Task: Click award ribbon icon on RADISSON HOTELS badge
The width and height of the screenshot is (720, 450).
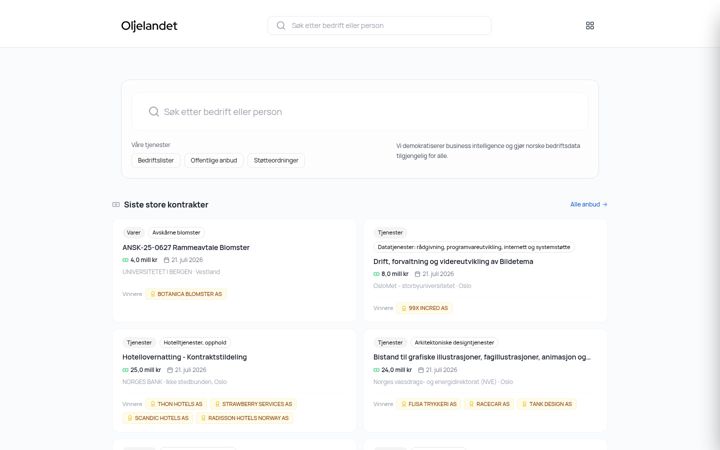Action: click(203, 418)
